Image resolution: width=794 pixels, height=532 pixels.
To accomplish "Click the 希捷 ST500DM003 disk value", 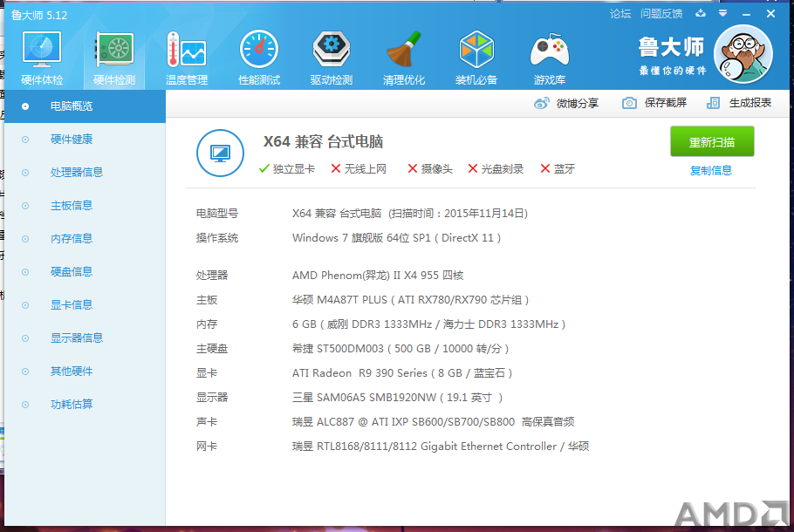I will tap(400, 349).
